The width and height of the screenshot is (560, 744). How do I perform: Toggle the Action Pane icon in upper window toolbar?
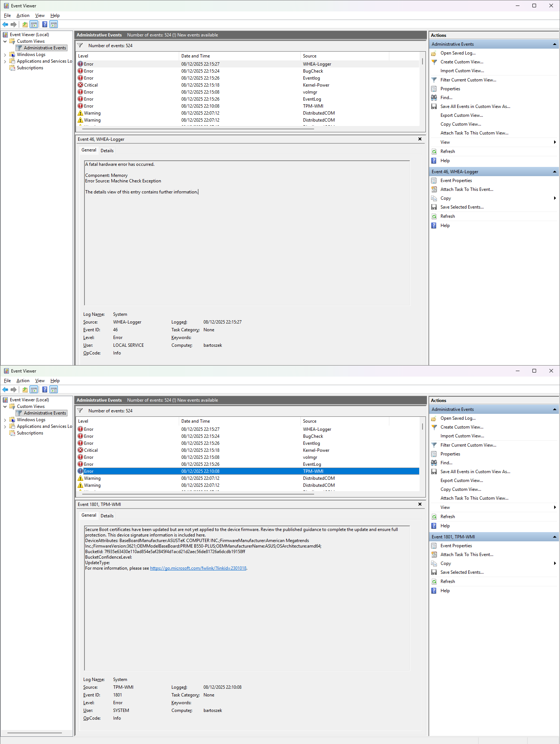click(x=54, y=24)
